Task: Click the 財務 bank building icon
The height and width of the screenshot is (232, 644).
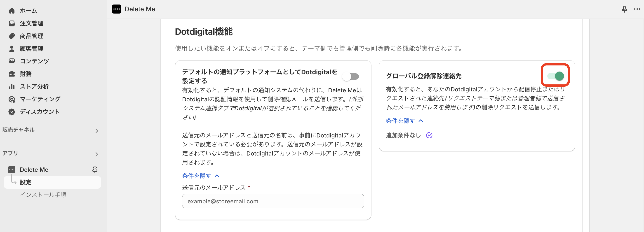Action: [12, 74]
